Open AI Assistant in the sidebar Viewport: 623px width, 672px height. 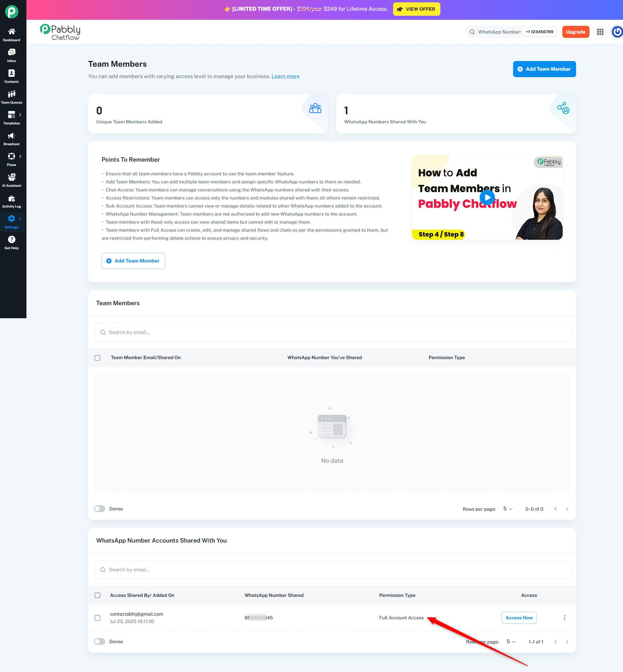click(x=11, y=180)
